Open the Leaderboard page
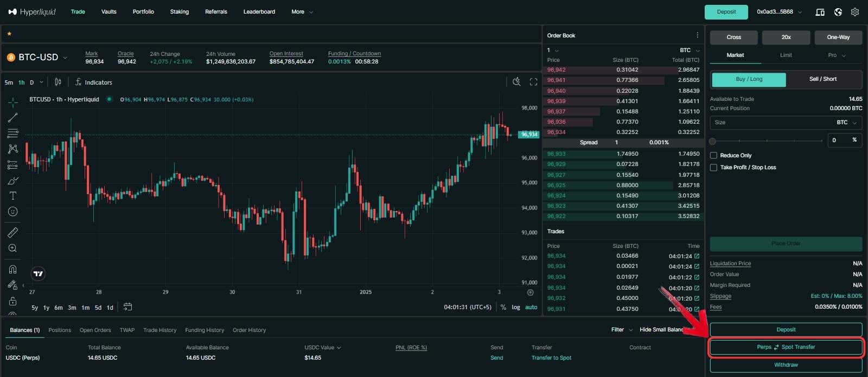The height and width of the screenshot is (377, 868). 259,11
